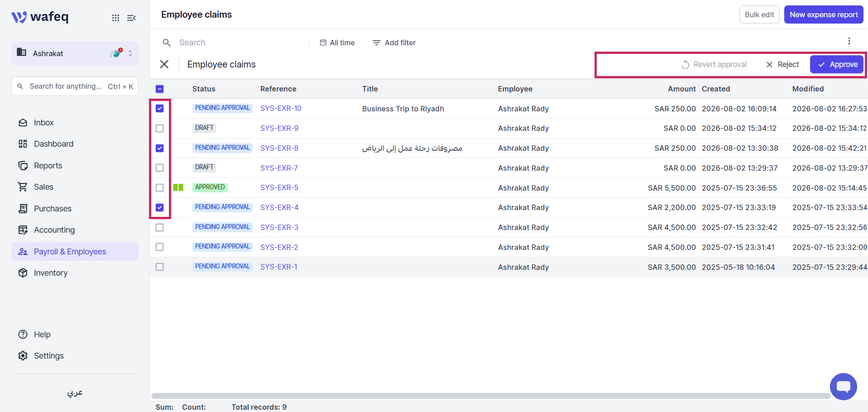Open the Inventory section
This screenshot has width=868, height=412.
[75, 273]
